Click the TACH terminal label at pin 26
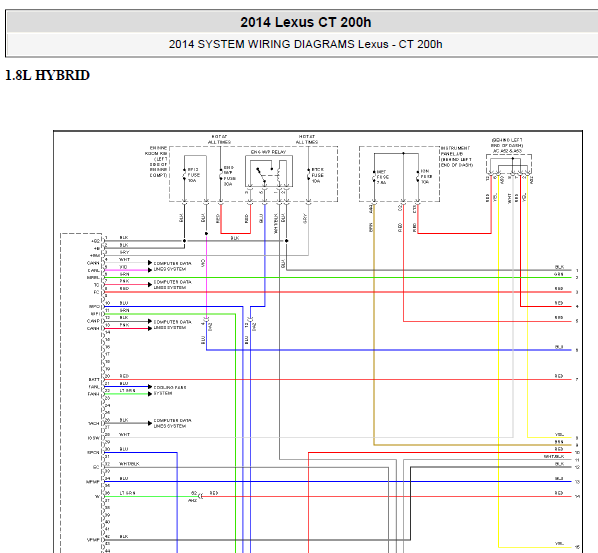This screenshot has width=598, height=553. point(94,423)
